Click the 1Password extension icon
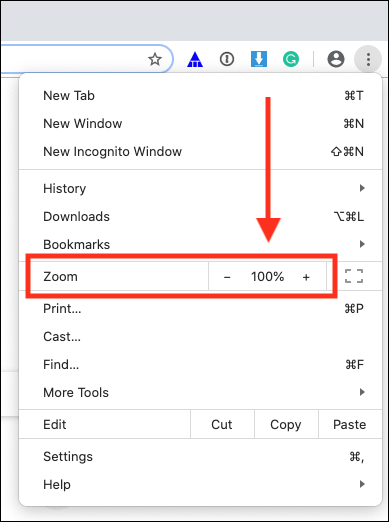This screenshot has width=389, height=522. 227,59
